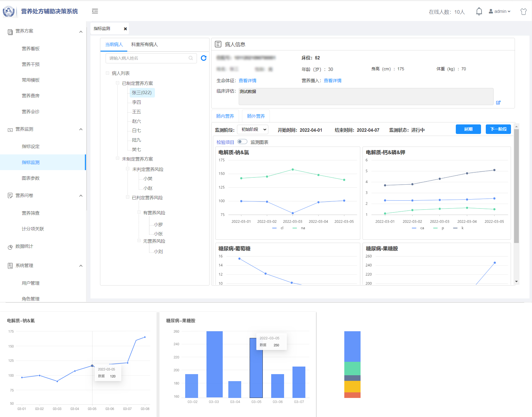
Task: Switch to the 科室所有病人 tab
Action: (x=144, y=45)
